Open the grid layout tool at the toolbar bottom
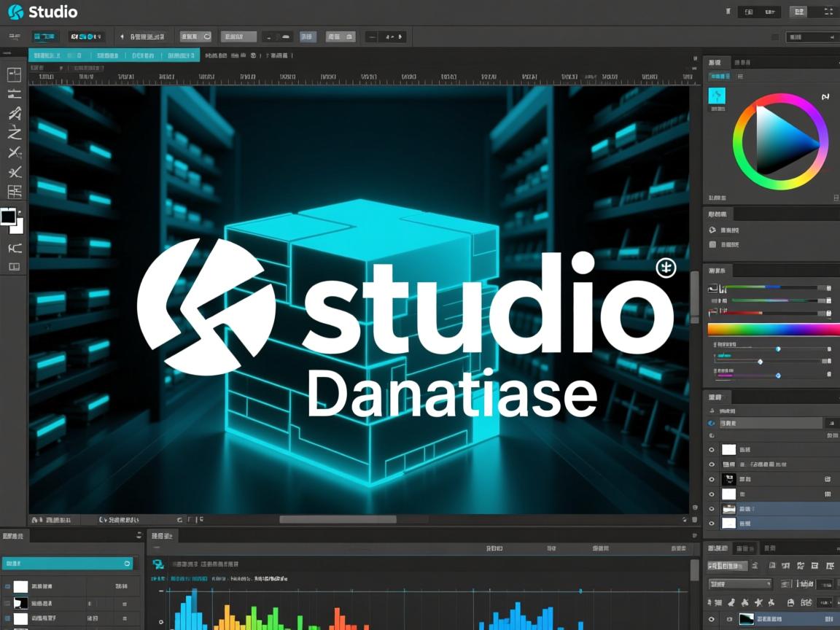Viewport: 840px width, 630px height. [15, 266]
